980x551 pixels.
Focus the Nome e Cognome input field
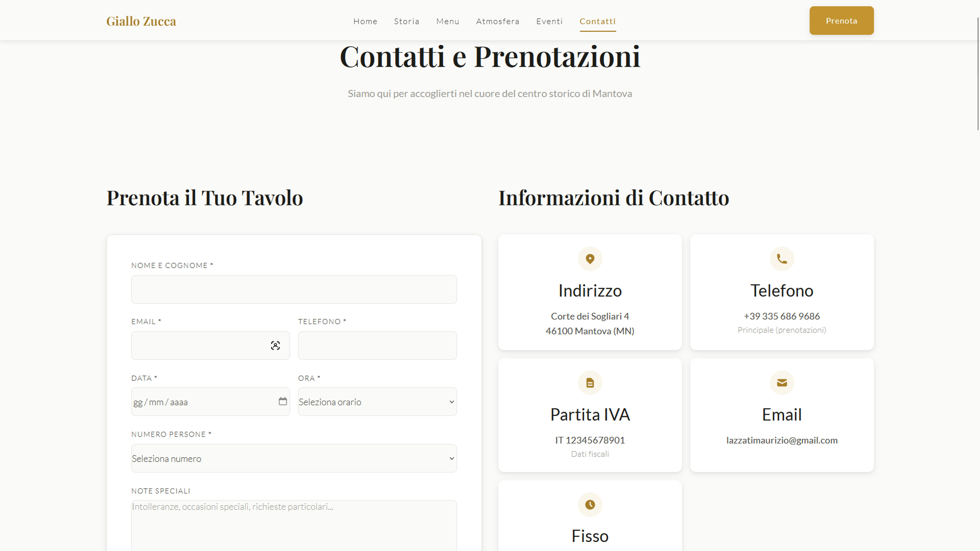click(294, 289)
